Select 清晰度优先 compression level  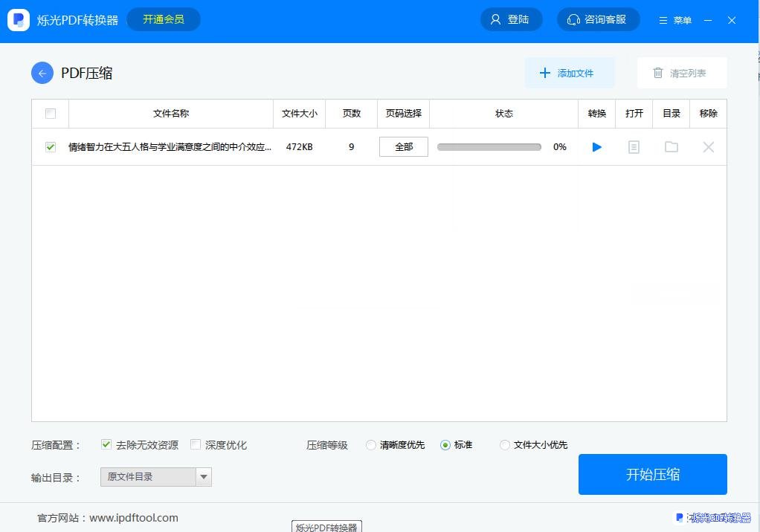click(371, 445)
